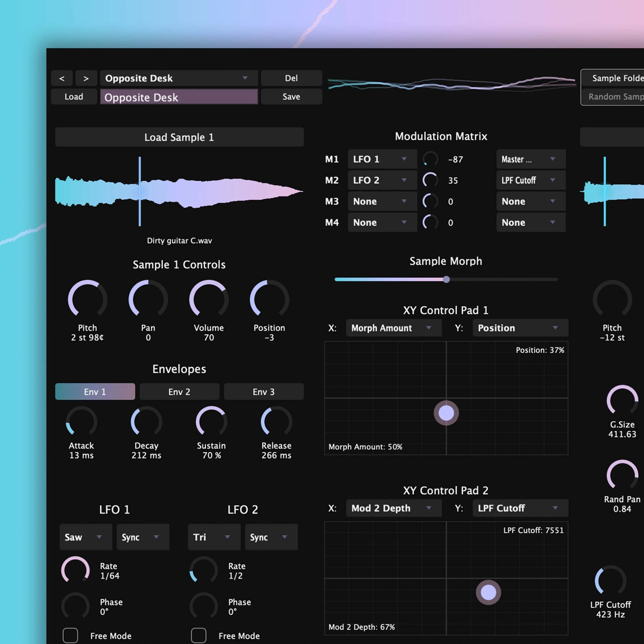Click the Sample 1 Volume knob
The image size is (644, 644).
click(x=209, y=299)
